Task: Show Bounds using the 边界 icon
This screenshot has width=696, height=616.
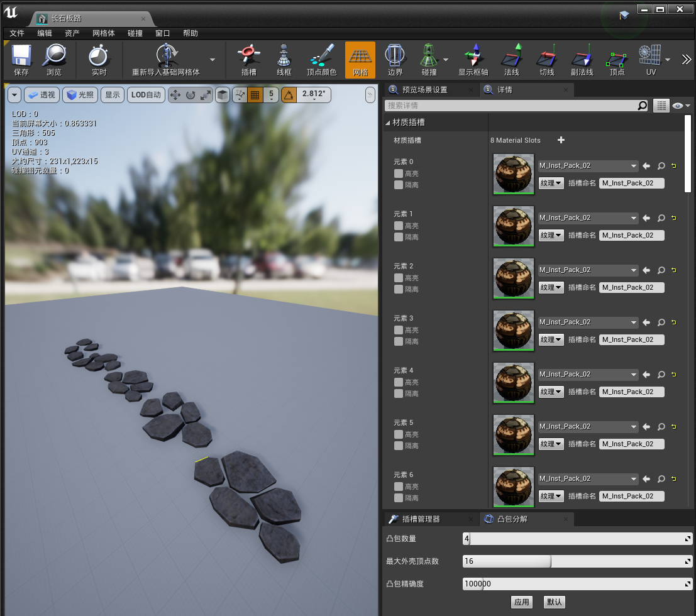Action: 395,60
